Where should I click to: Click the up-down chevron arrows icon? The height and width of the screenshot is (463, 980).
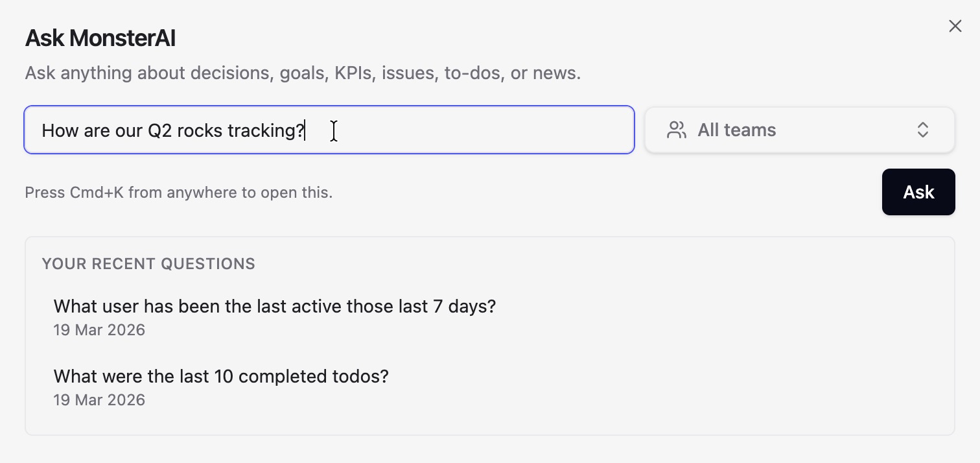[x=922, y=130]
